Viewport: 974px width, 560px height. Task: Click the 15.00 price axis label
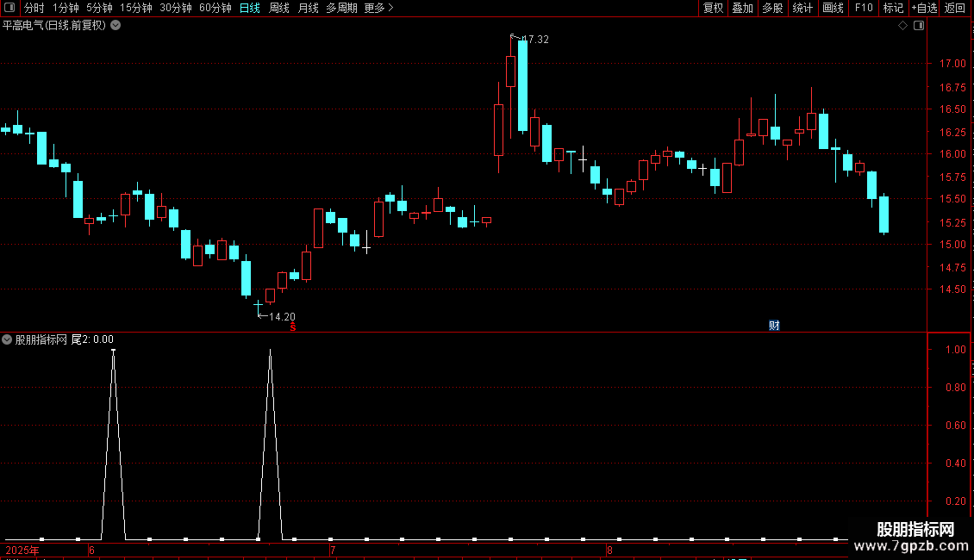952,245
